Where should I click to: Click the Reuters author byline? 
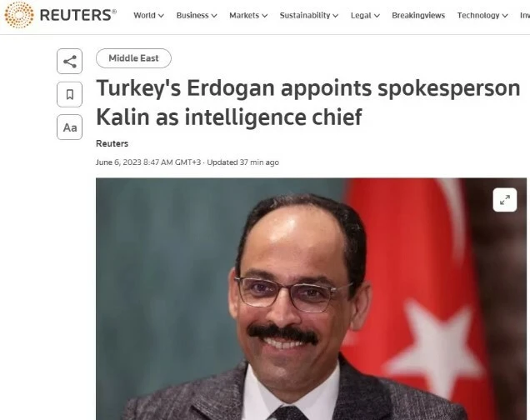(112, 143)
